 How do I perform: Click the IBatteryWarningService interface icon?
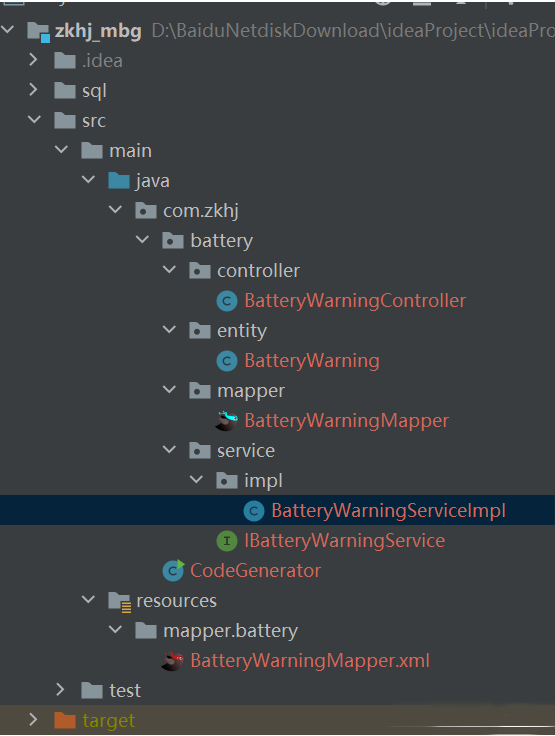click(x=227, y=541)
